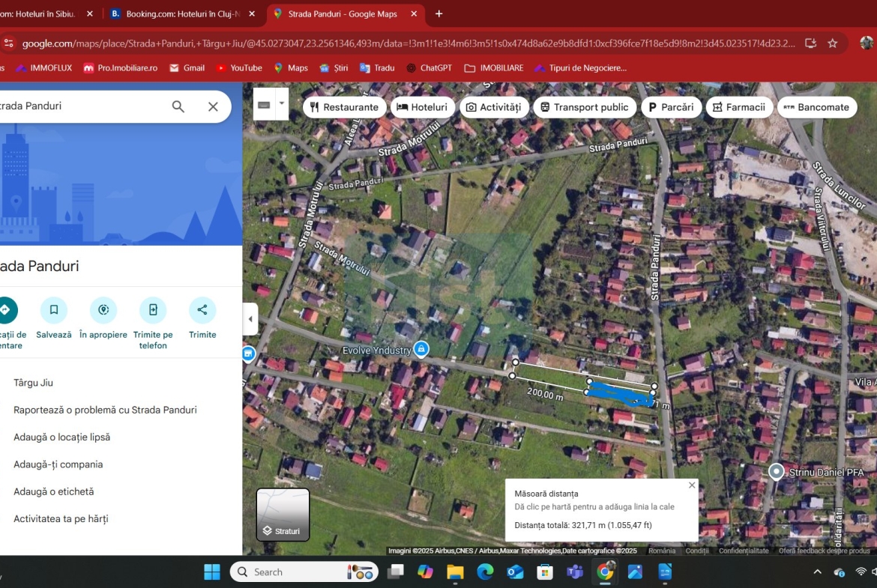Image resolution: width=877 pixels, height=588 pixels.
Task: Open the În apropiere nearby search
Action: pos(103,310)
